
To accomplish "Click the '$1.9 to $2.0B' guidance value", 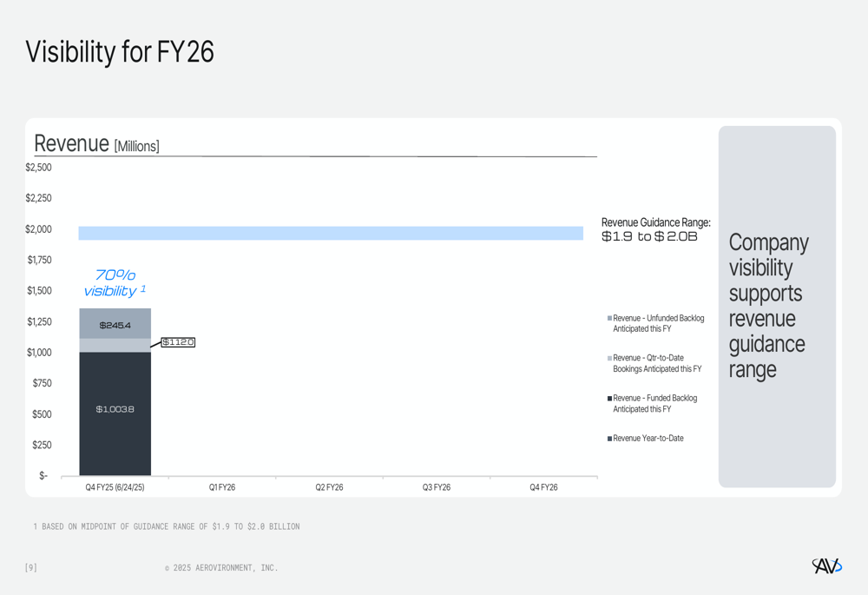I will point(649,236).
